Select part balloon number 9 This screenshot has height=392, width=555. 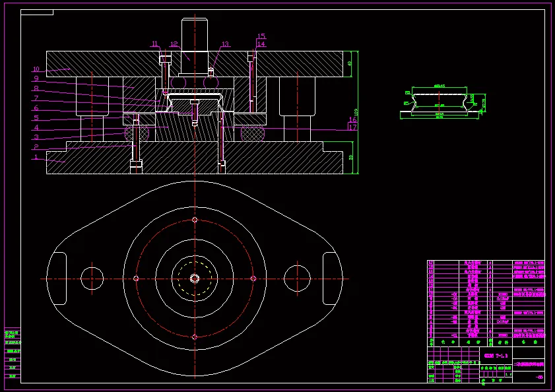click(x=36, y=79)
